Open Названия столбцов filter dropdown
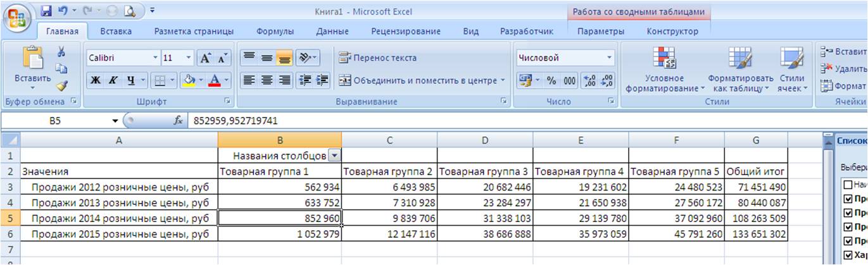868x265 pixels. coord(334,156)
